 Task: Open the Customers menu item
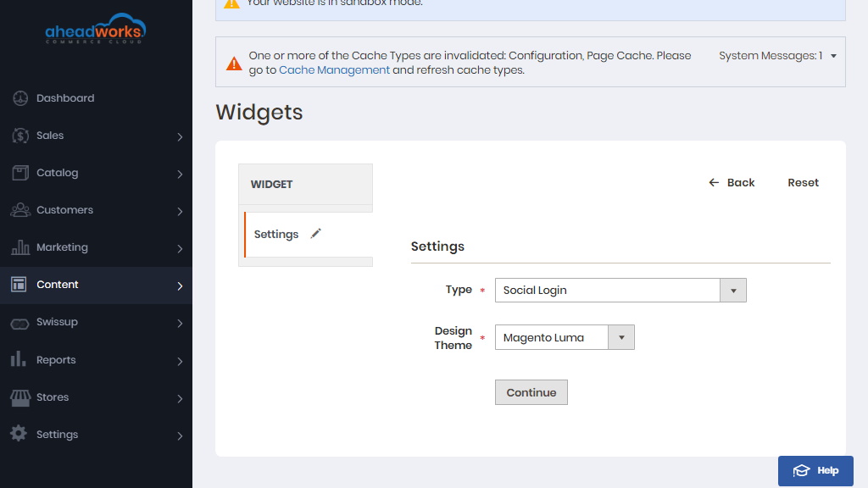96,210
